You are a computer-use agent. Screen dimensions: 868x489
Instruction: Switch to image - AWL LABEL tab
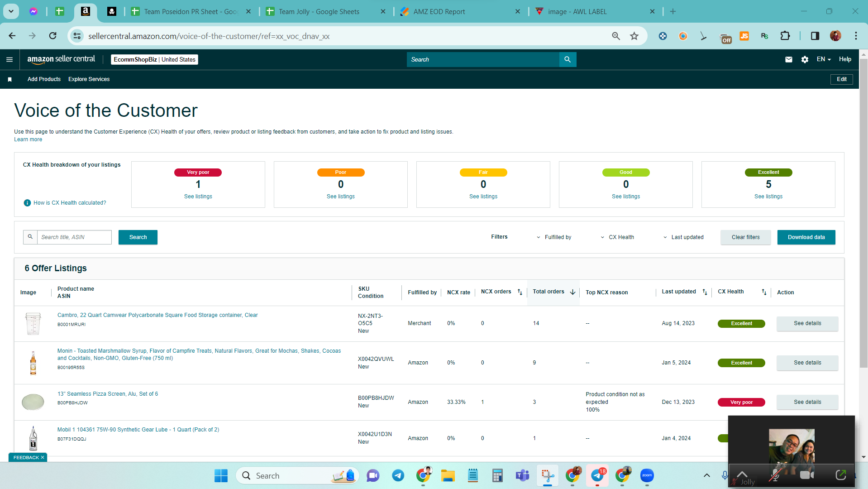[x=595, y=12]
